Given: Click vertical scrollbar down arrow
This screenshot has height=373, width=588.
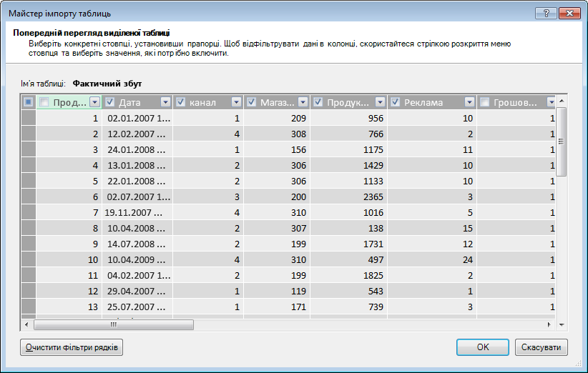Looking at the screenshot, I should (x=562, y=324).
